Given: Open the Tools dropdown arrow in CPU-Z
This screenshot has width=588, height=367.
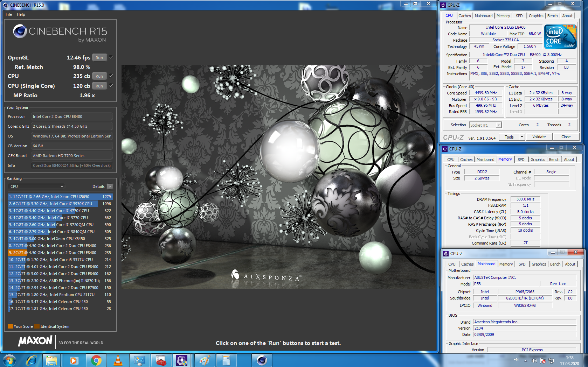Looking at the screenshot, I should [x=522, y=137].
